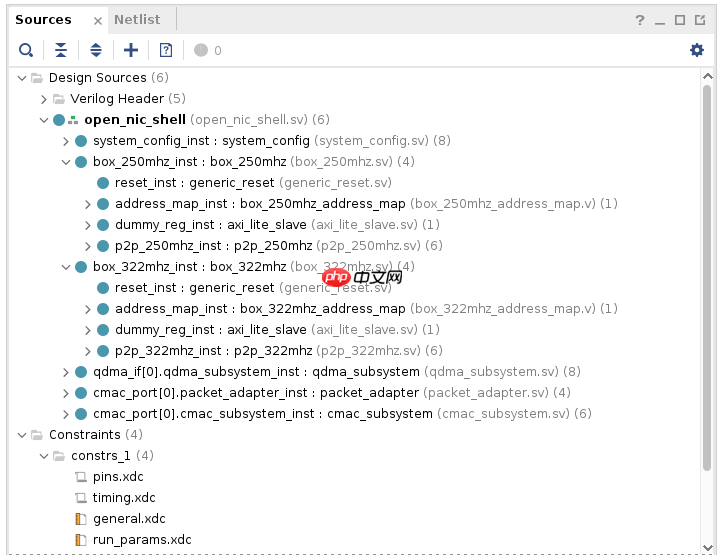
Task: Select the Sources tab
Action: 43,19
